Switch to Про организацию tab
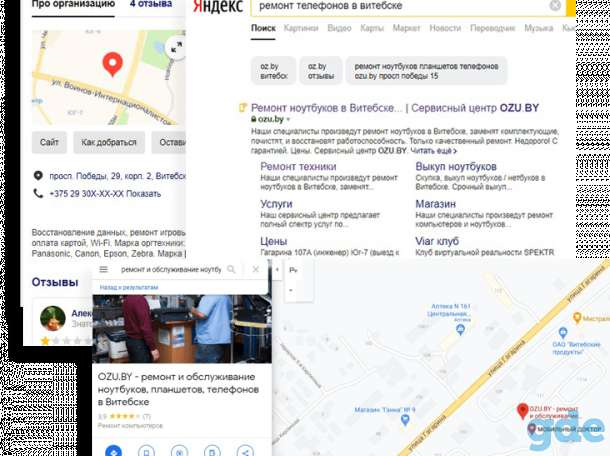This screenshot has height=456, width=610. [x=73, y=4]
